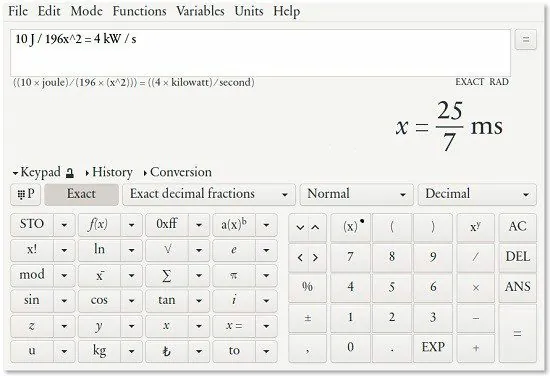The height and width of the screenshot is (376, 550).
Task: Open the Functions menu
Action: [140, 11]
